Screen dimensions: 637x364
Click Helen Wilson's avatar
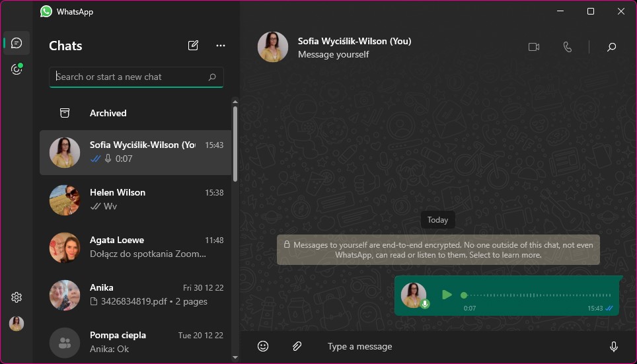tap(65, 200)
